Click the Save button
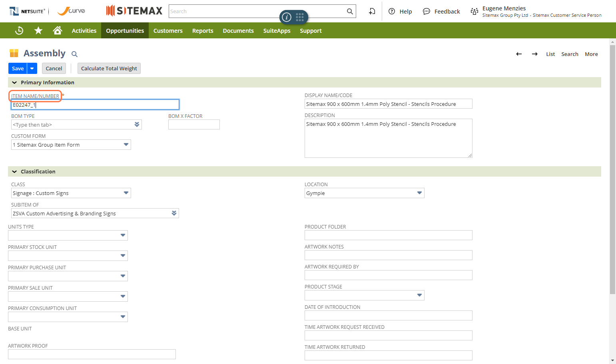 18,68
